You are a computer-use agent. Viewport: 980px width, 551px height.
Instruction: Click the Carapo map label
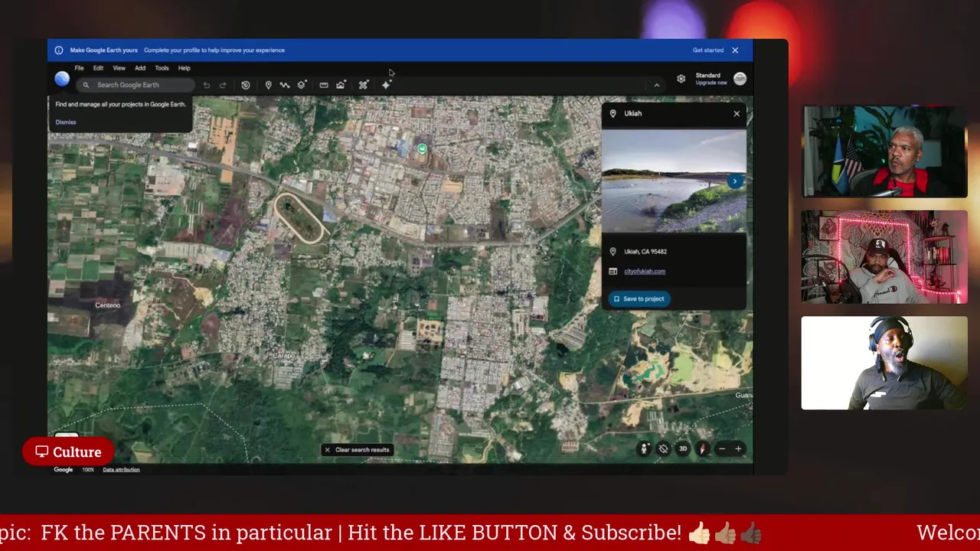click(284, 356)
